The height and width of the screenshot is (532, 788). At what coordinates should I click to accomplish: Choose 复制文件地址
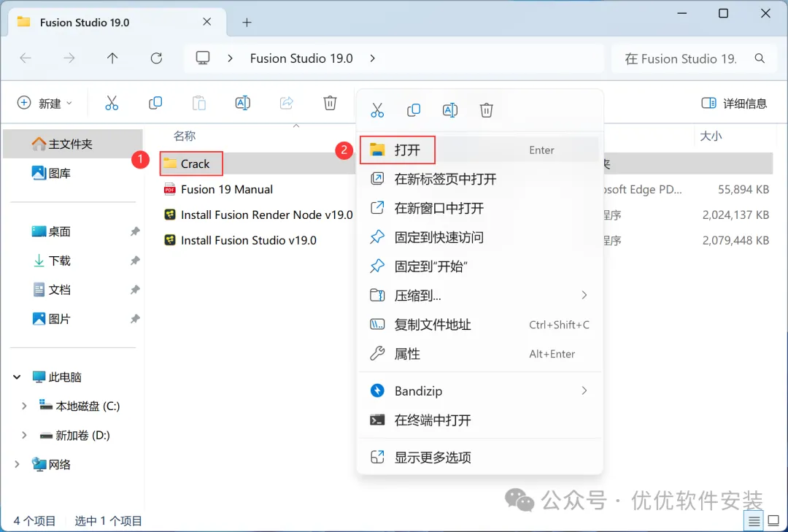(x=480, y=325)
